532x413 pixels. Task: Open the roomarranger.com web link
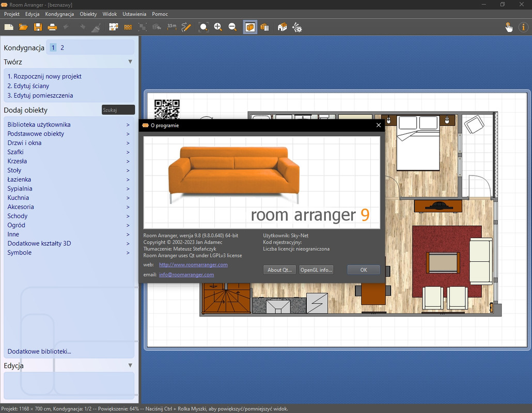pyautogui.click(x=193, y=265)
